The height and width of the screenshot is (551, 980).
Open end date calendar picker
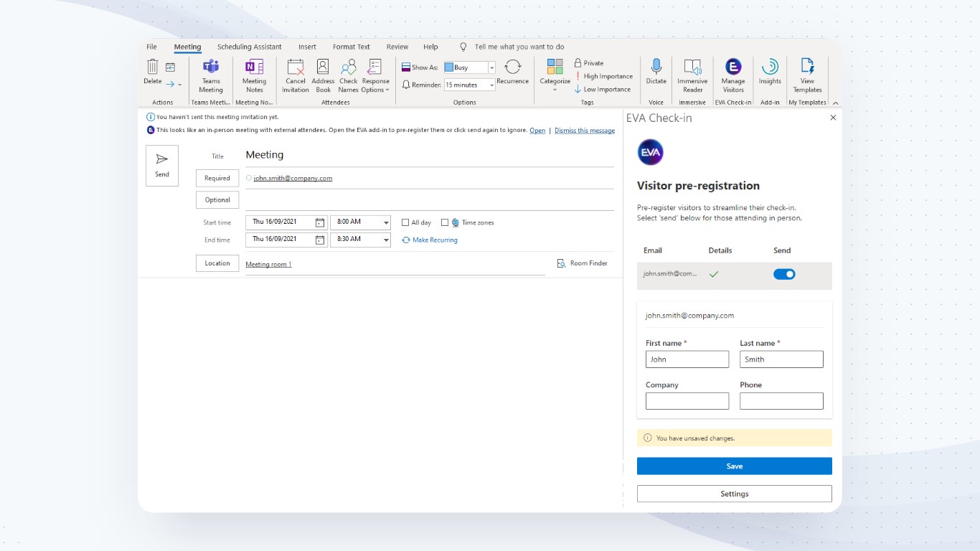pos(320,240)
